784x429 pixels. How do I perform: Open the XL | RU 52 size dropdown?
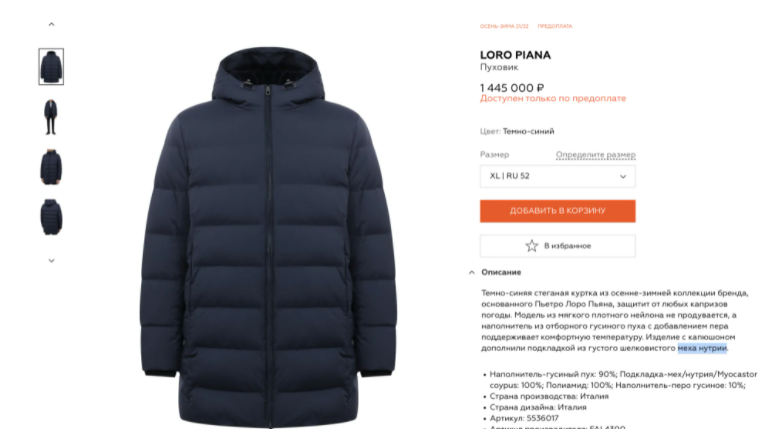click(558, 176)
